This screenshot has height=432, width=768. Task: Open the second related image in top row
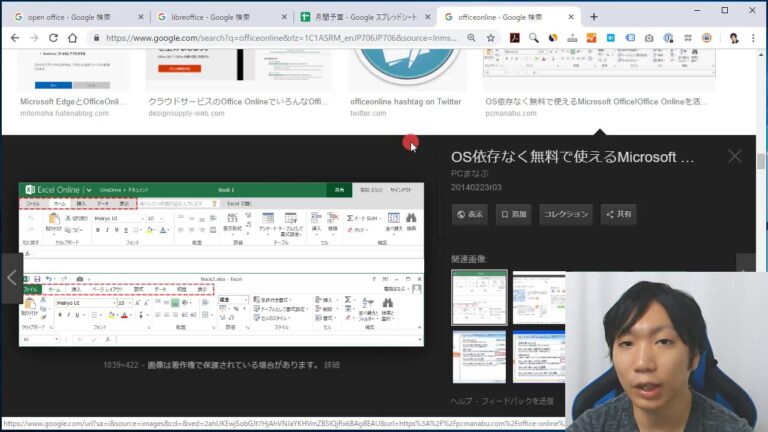(x=539, y=297)
